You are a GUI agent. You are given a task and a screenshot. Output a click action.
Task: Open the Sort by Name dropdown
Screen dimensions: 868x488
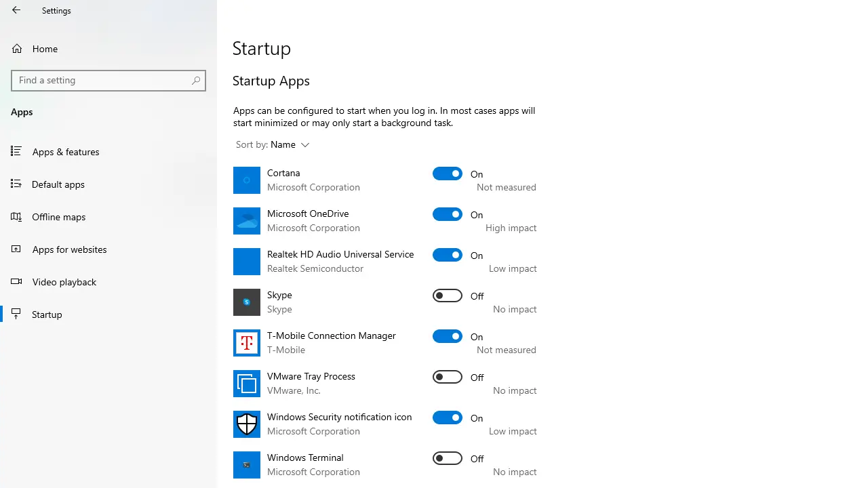click(273, 145)
